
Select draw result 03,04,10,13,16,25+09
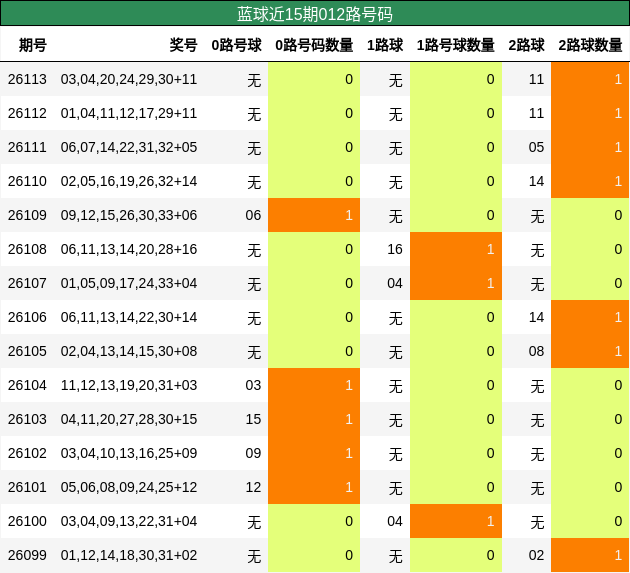tap(129, 453)
